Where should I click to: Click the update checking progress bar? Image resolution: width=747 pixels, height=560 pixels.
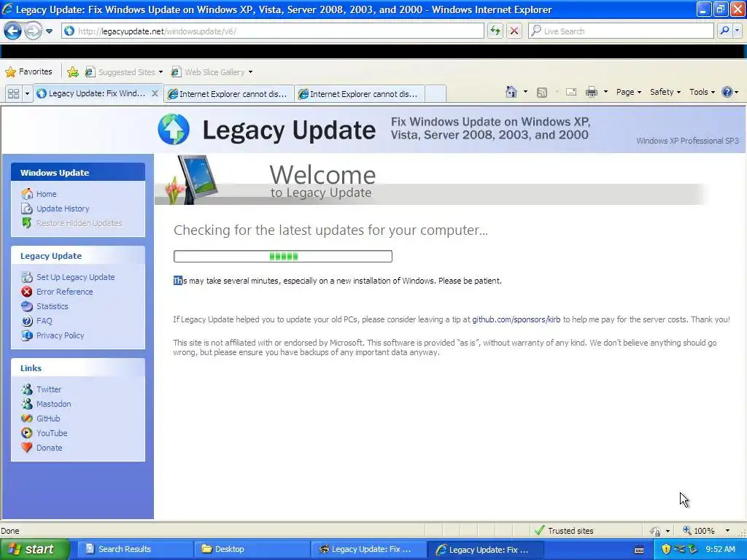(x=283, y=256)
